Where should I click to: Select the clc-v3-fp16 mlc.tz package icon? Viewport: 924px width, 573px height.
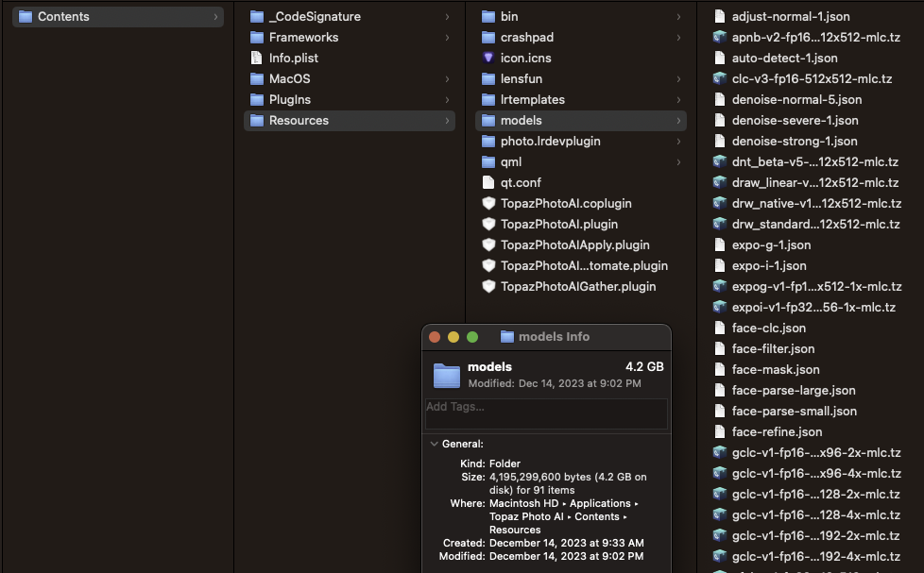[x=720, y=78]
